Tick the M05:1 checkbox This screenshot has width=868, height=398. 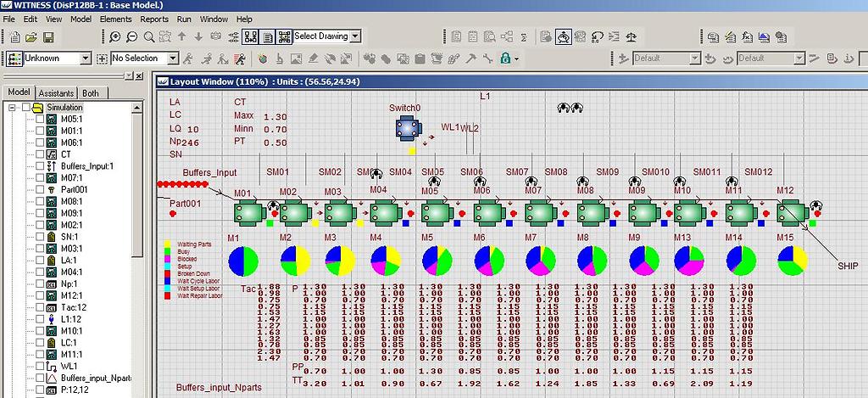40,119
